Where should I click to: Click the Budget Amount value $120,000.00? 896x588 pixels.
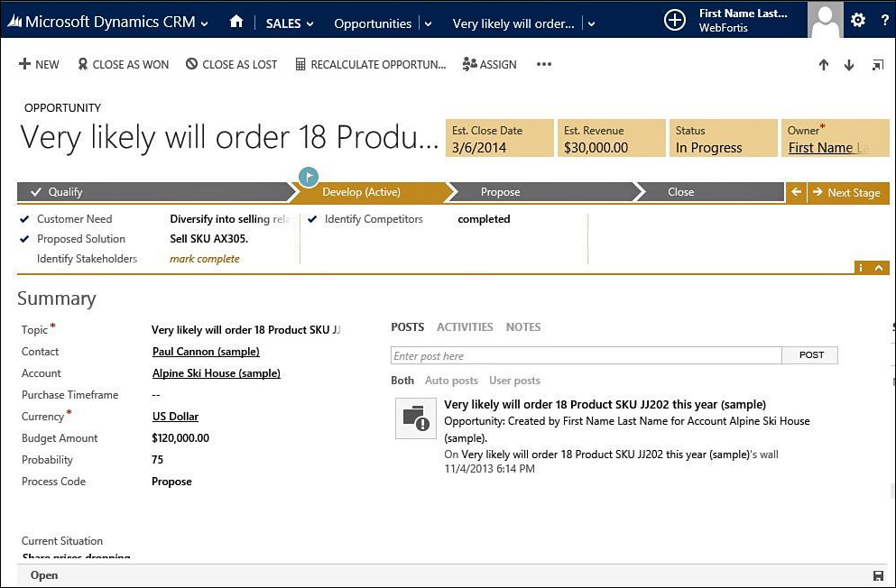(x=180, y=438)
